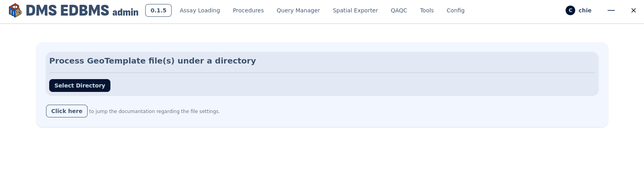Open the Config menu
The image size is (644, 173).
point(455,10)
